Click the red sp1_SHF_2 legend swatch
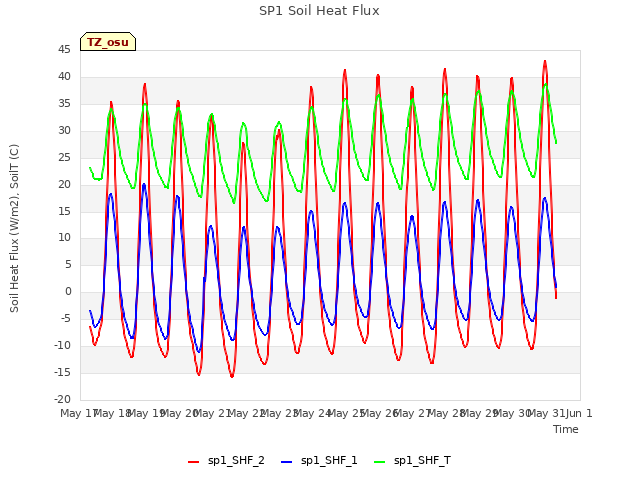This screenshot has width=640, height=480. click(193, 462)
